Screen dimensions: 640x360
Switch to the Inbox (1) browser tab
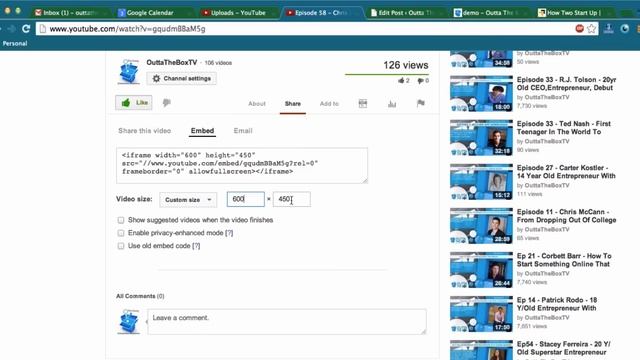click(68, 13)
